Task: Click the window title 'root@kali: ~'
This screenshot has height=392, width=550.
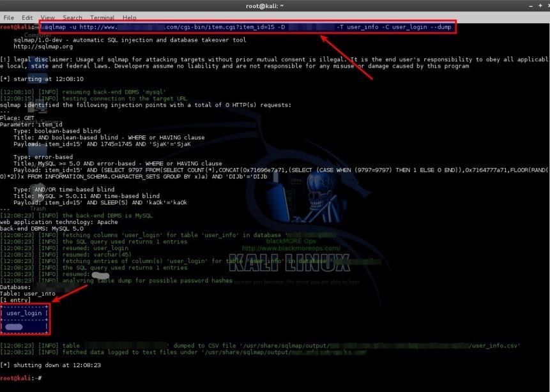Action: (264, 6)
